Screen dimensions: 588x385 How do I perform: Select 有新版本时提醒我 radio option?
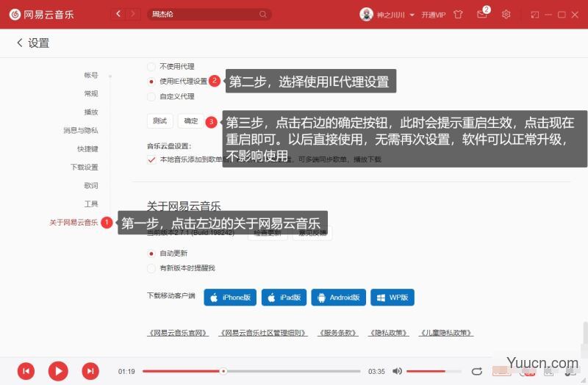tap(151, 268)
